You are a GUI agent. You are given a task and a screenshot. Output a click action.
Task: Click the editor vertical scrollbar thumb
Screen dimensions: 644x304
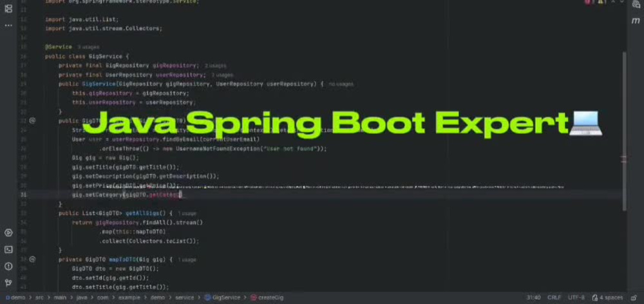[624, 131]
